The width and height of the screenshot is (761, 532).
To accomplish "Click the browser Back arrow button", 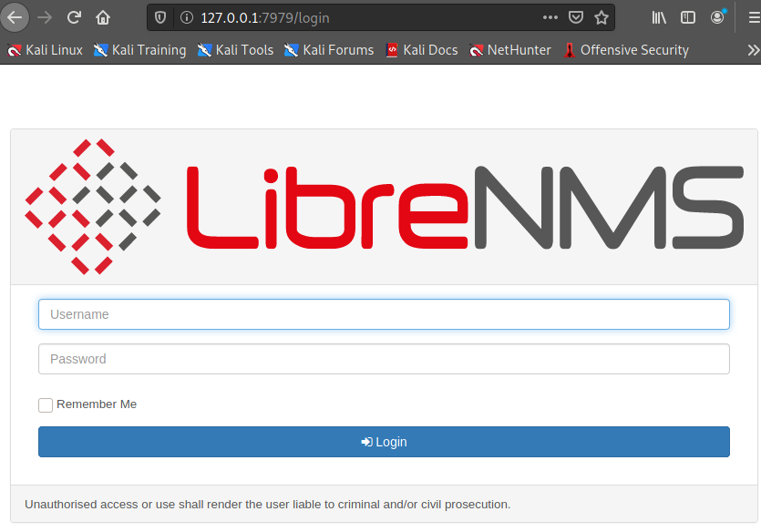I will point(15,17).
